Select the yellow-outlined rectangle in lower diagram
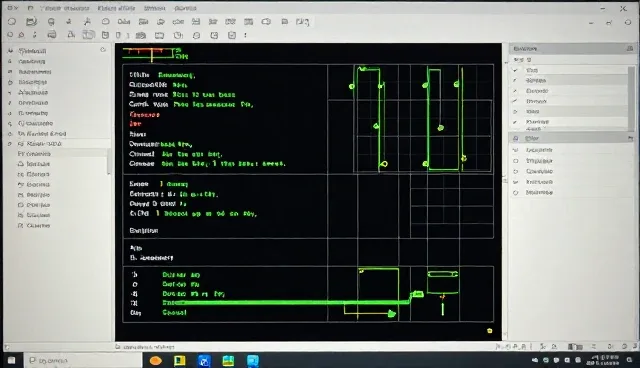 [378, 286]
